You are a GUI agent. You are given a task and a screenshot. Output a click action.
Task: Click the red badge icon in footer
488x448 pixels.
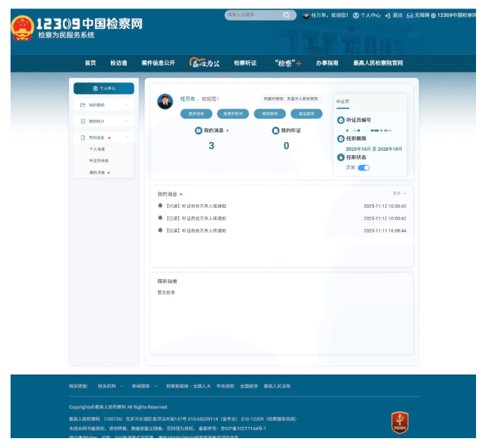(x=400, y=422)
